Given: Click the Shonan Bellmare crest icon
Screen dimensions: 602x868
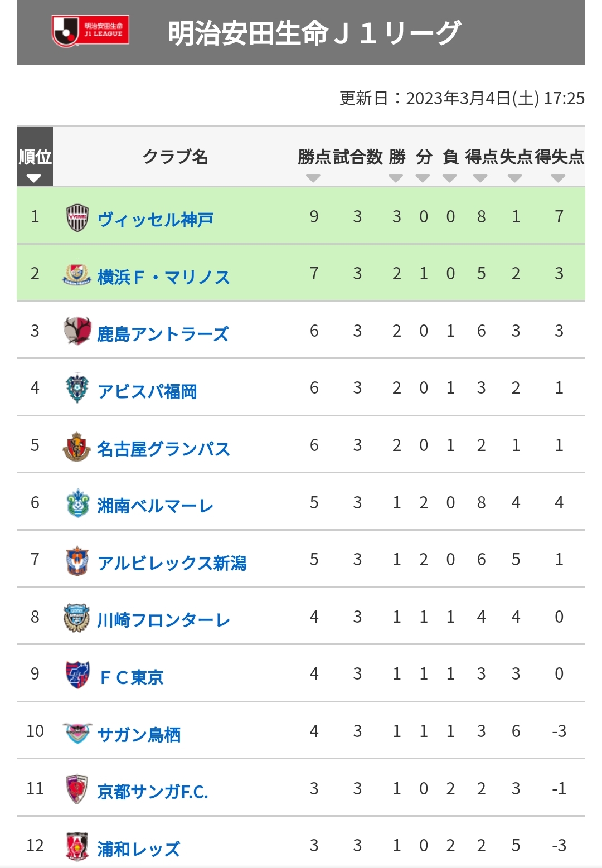Looking at the screenshot, I should tap(77, 503).
